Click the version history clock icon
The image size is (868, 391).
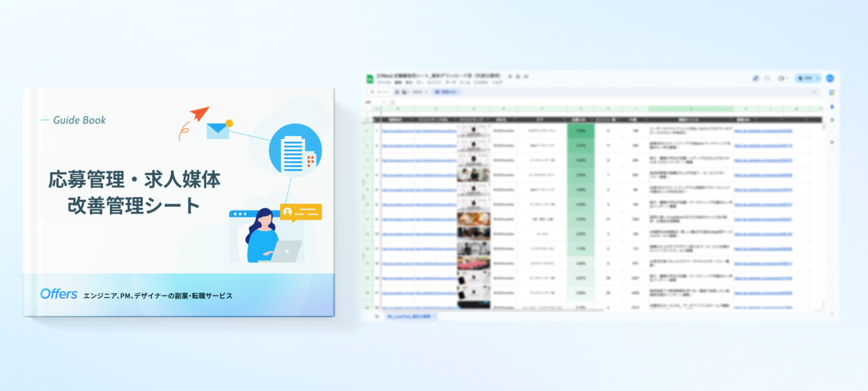pos(768,78)
